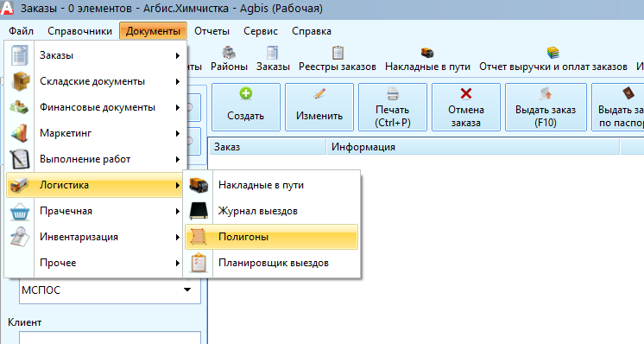The height and width of the screenshot is (344, 644).
Task: Click the magnifier icon beside Инвентаризация
Action: [x=20, y=237]
